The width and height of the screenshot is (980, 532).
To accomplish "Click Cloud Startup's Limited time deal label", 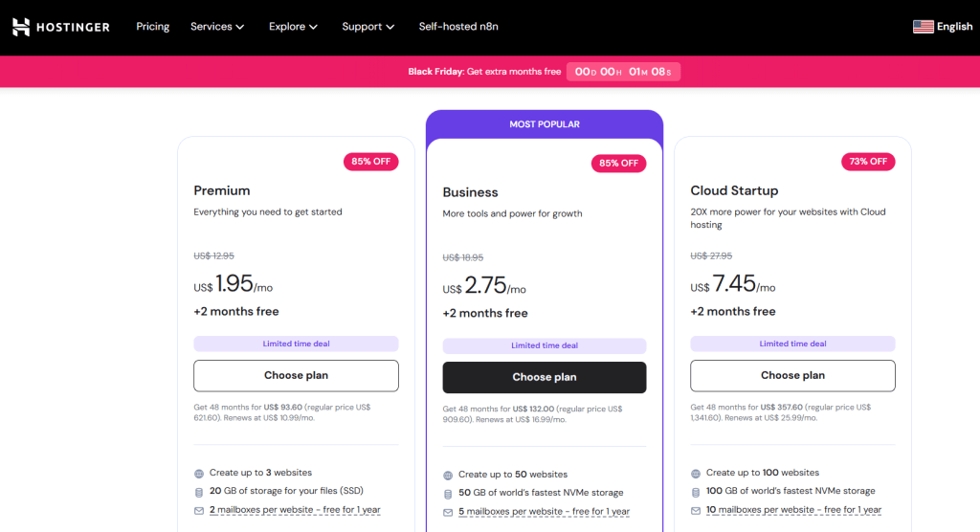I will 792,344.
